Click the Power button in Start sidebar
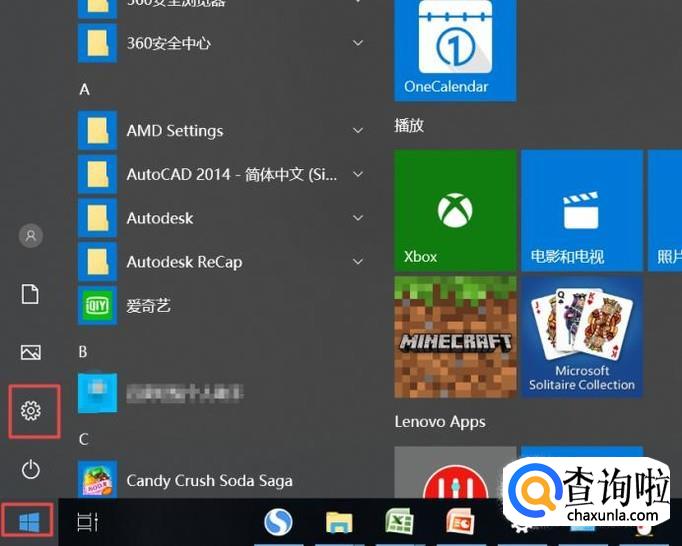 point(31,469)
